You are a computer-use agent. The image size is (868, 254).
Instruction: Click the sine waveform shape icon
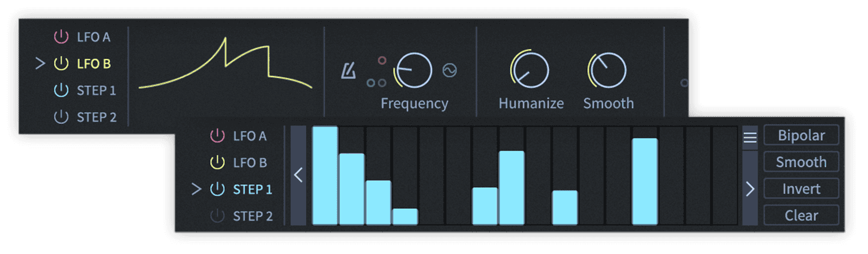pyautogui.click(x=450, y=70)
